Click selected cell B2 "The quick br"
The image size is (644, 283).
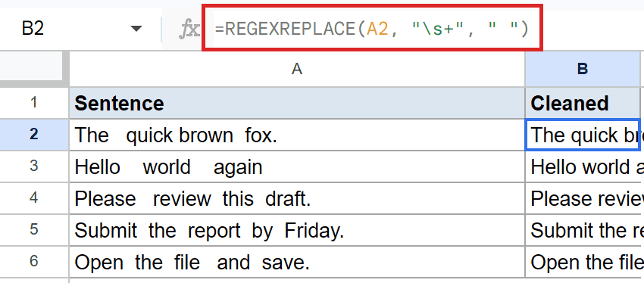(583, 135)
